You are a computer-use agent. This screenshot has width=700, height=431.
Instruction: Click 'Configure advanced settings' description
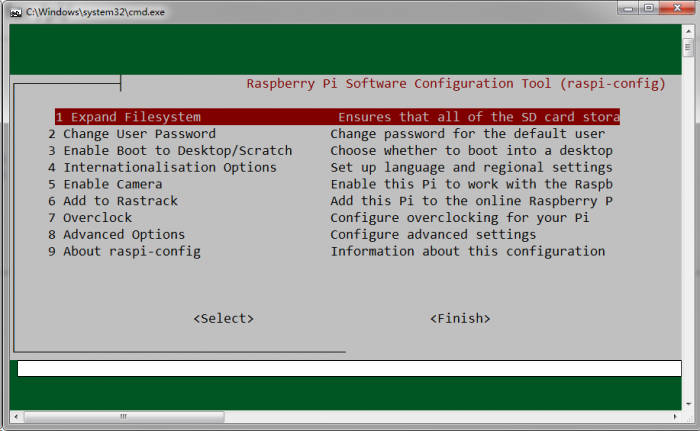click(x=433, y=234)
